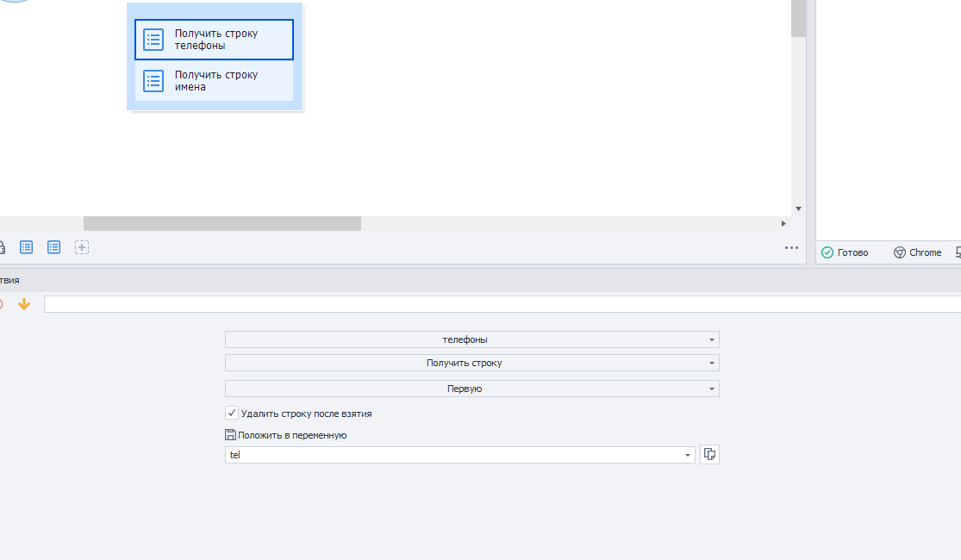Select the "Получить строку телефоны" action block

[x=214, y=40]
